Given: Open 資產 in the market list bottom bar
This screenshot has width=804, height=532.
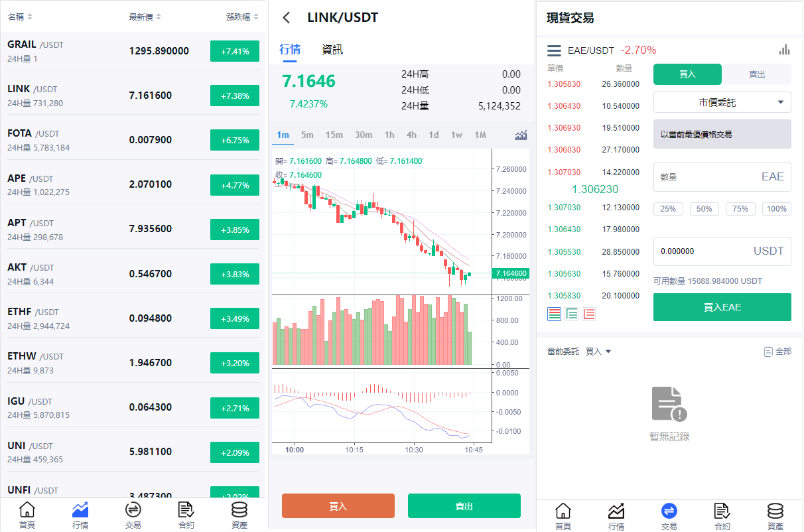Looking at the screenshot, I should pos(239,515).
